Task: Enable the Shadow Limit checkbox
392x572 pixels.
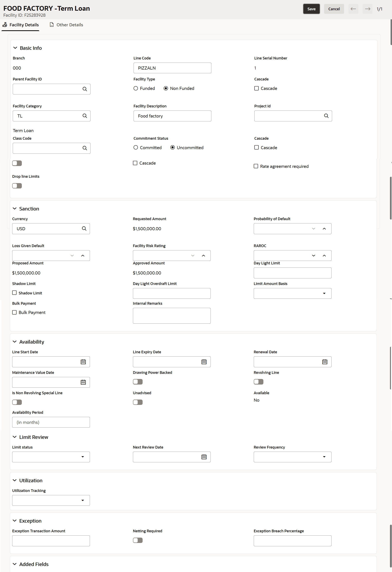Action: click(15, 293)
